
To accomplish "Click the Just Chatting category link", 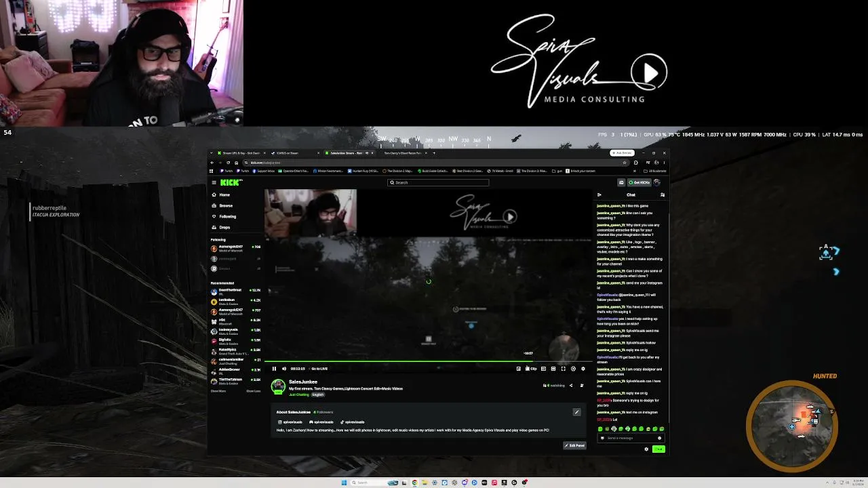I will 299,394.
